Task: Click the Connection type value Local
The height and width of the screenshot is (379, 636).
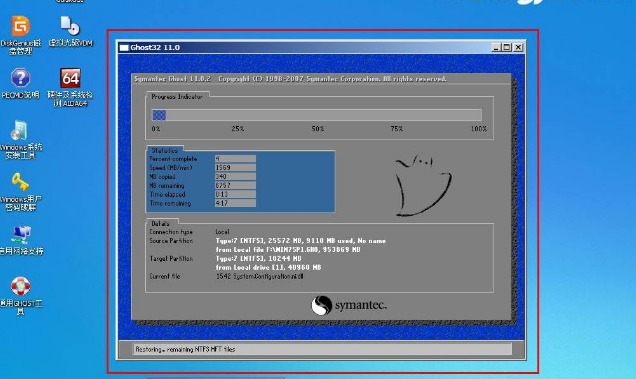Action: point(222,232)
